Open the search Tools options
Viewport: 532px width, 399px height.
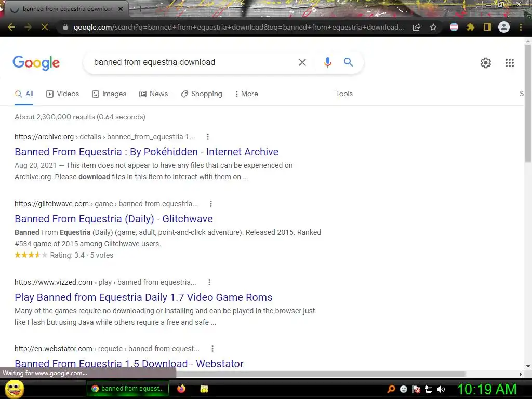(x=344, y=94)
